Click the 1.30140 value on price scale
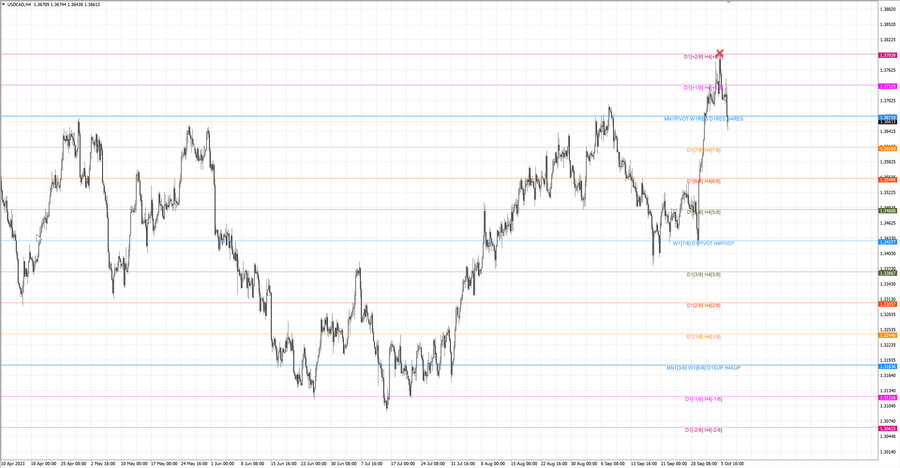Screen dimensions: 900x468 coord(889,452)
